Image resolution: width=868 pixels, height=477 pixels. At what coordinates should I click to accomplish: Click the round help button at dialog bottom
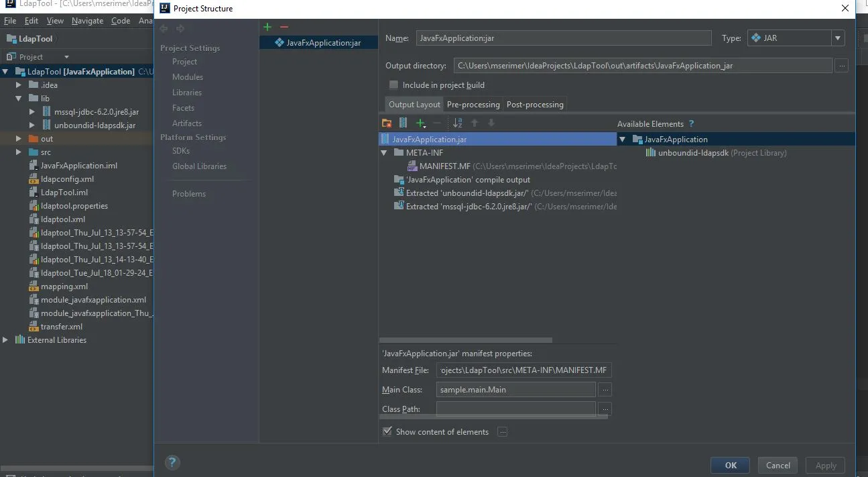[172, 462]
